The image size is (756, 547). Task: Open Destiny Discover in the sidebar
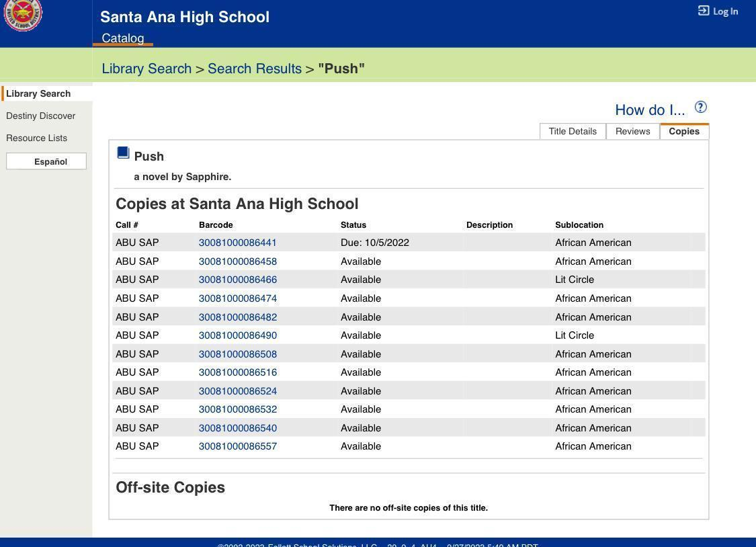[x=40, y=116]
